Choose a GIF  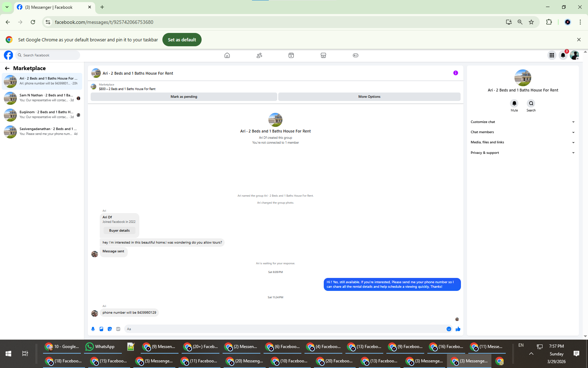(x=118, y=329)
